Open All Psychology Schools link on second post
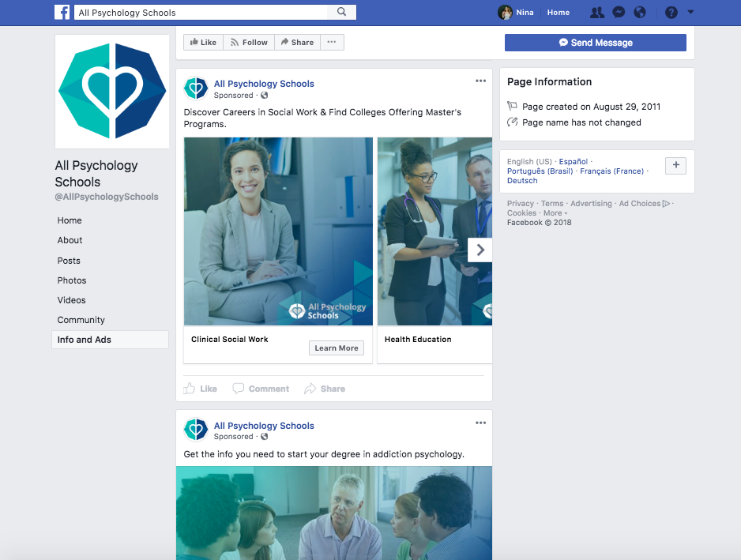The width and height of the screenshot is (741, 560). click(x=264, y=426)
